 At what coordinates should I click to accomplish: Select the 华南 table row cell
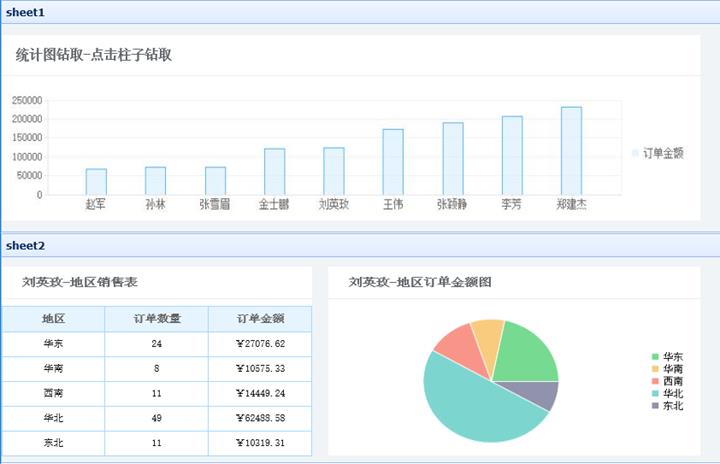[53, 369]
